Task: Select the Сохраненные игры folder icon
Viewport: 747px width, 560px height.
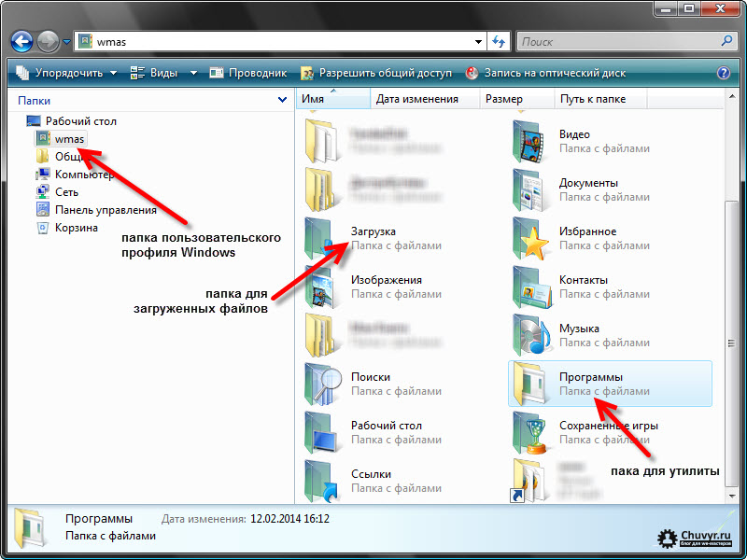Action: 529,433
